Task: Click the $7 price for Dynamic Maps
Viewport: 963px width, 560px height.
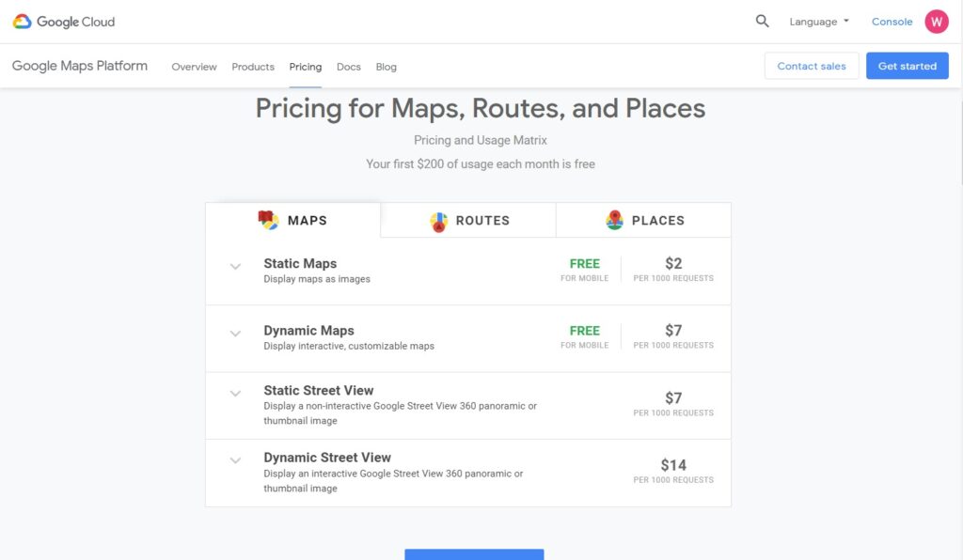Action: [x=673, y=331]
